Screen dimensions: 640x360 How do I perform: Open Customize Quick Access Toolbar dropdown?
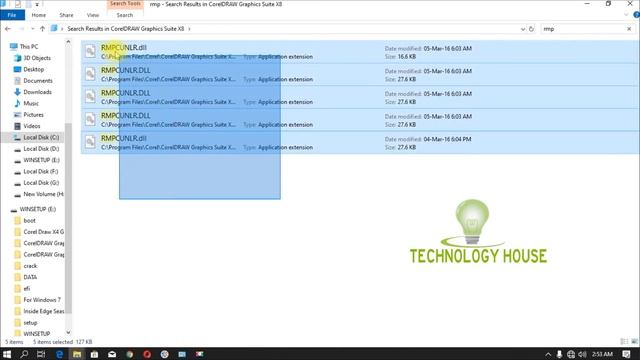[36, 4]
